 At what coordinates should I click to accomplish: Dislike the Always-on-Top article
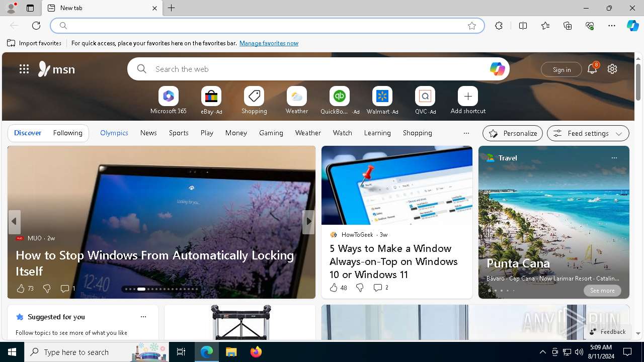click(359, 288)
